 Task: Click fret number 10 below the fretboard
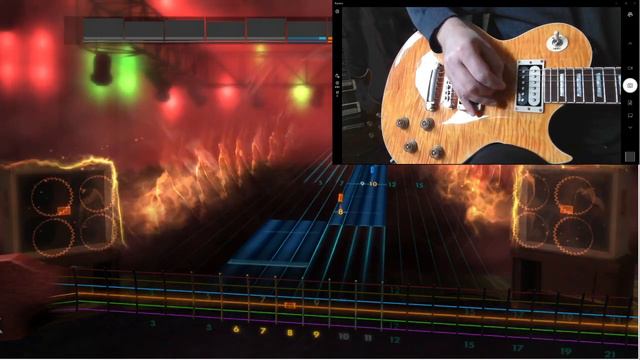click(x=344, y=336)
